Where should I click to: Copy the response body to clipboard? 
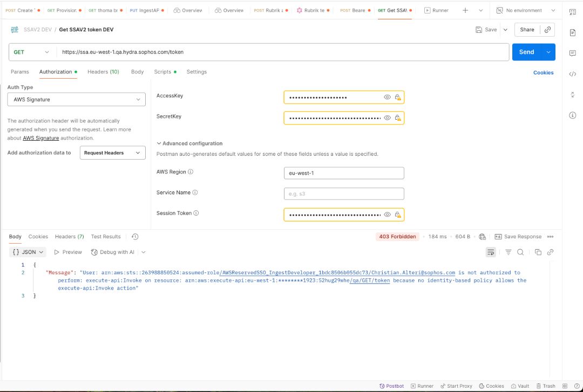click(x=538, y=252)
